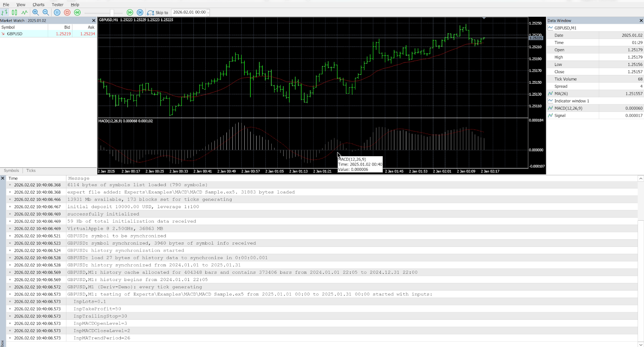The height and width of the screenshot is (347, 644).
Task: Click the chart shift marker triangle
Action: click(484, 18)
